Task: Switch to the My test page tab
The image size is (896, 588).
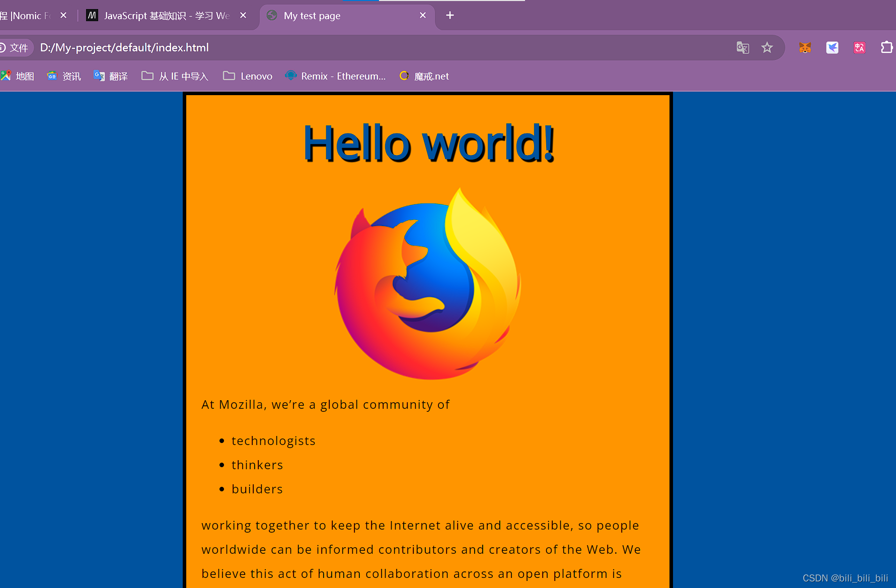Action: point(347,16)
